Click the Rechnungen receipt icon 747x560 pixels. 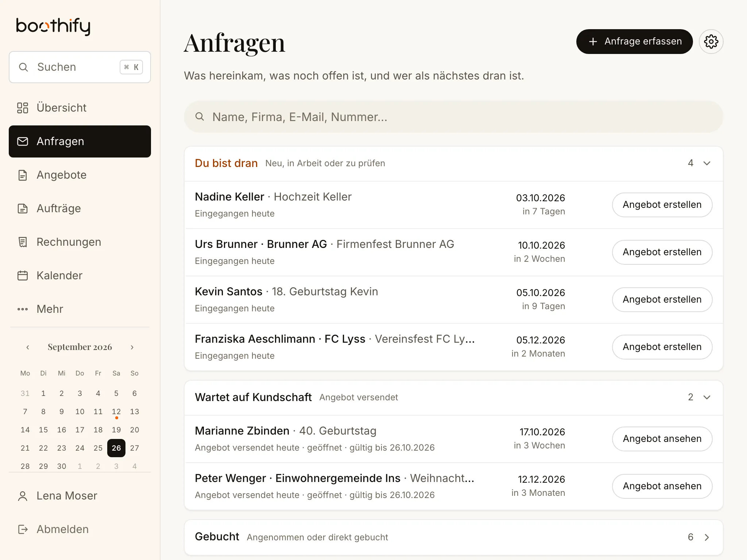pyautogui.click(x=23, y=242)
